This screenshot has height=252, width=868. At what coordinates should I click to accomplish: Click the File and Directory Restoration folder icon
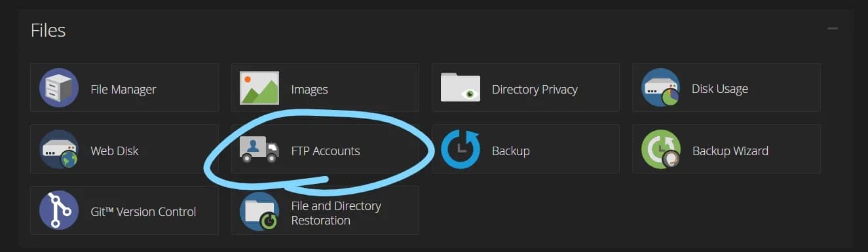click(259, 211)
